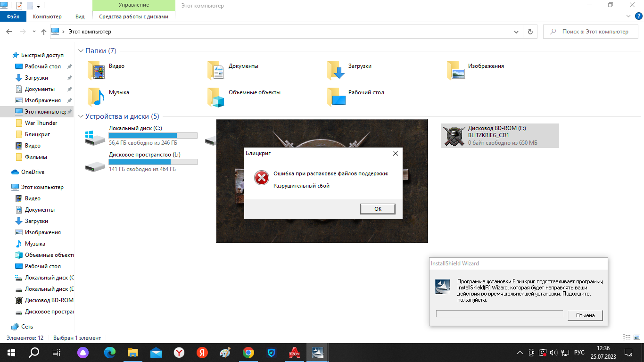This screenshot has height=362, width=644.
Task: Click the Локальный диск (C:) usage bar
Action: coord(153,135)
